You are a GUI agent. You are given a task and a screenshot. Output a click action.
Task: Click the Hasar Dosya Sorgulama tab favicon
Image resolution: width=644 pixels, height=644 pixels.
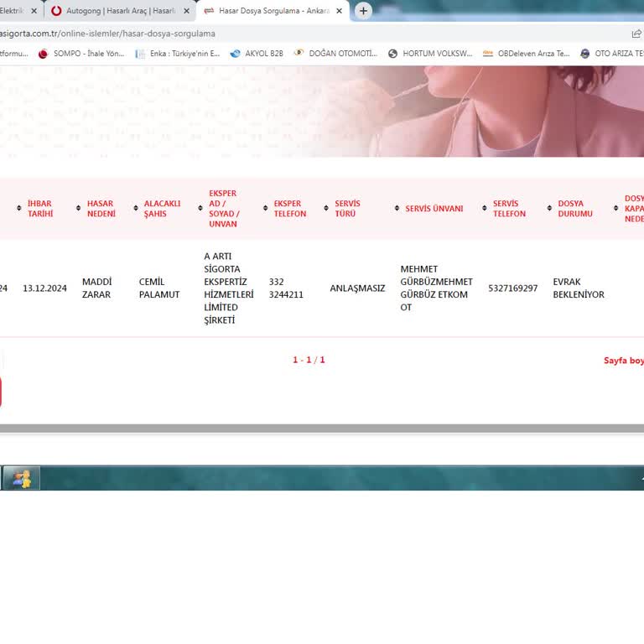pos(209,11)
